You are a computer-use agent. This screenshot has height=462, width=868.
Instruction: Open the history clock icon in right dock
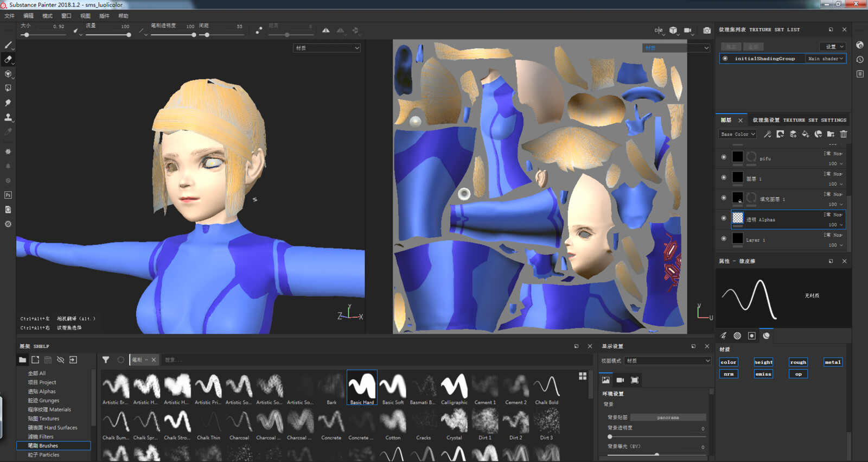click(x=860, y=59)
